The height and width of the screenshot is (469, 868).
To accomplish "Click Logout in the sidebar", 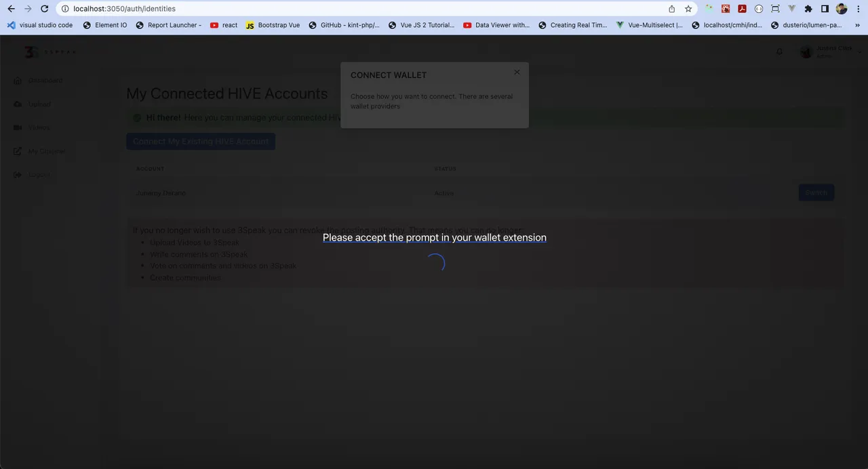I will tap(31, 175).
